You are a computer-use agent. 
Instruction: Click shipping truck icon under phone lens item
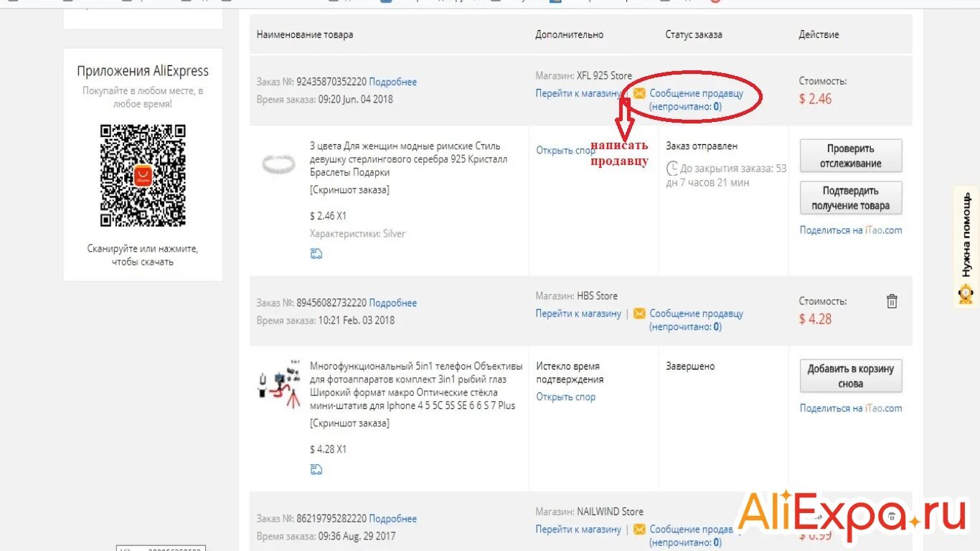pyautogui.click(x=316, y=469)
